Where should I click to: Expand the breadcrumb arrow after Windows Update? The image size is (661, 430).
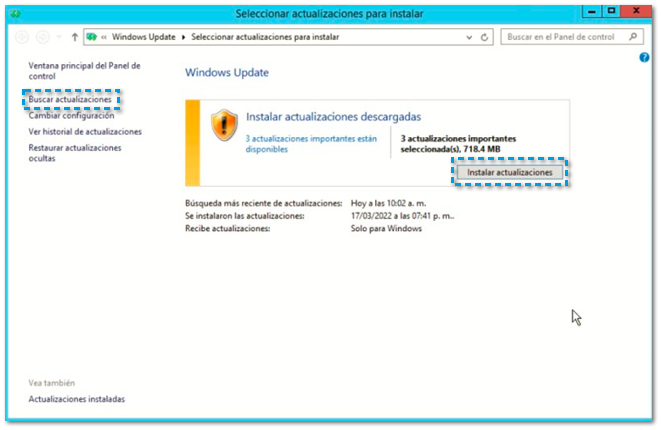click(183, 37)
